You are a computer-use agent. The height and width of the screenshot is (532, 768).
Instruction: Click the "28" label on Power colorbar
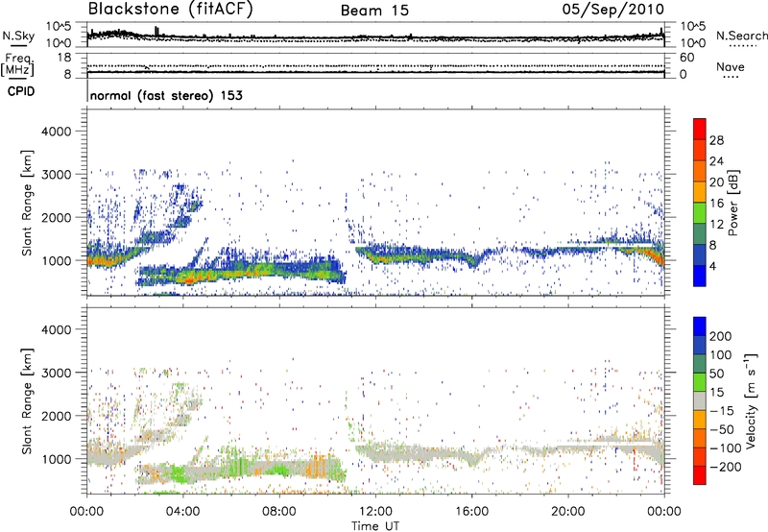coord(716,140)
